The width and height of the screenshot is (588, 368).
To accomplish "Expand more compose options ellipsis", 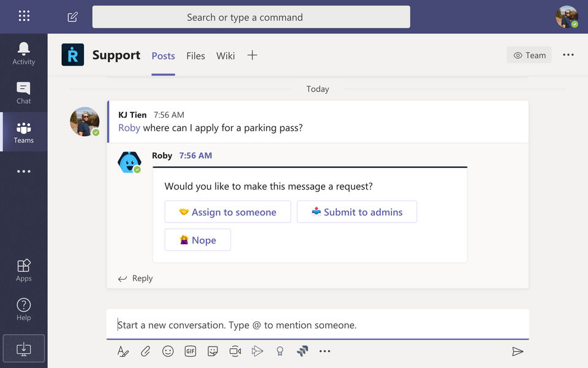I will 325,351.
